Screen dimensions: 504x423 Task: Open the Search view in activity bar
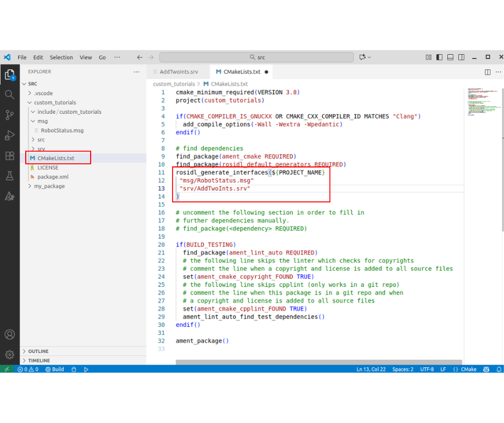click(x=10, y=94)
